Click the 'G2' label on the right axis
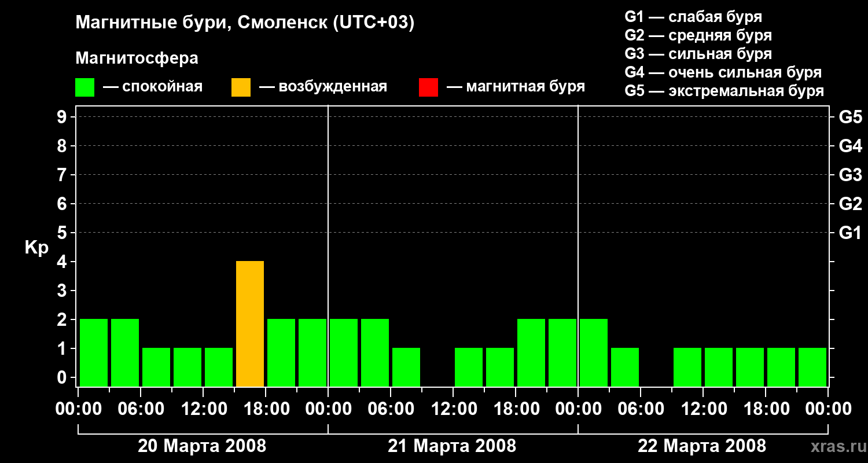 coord(850,204)
